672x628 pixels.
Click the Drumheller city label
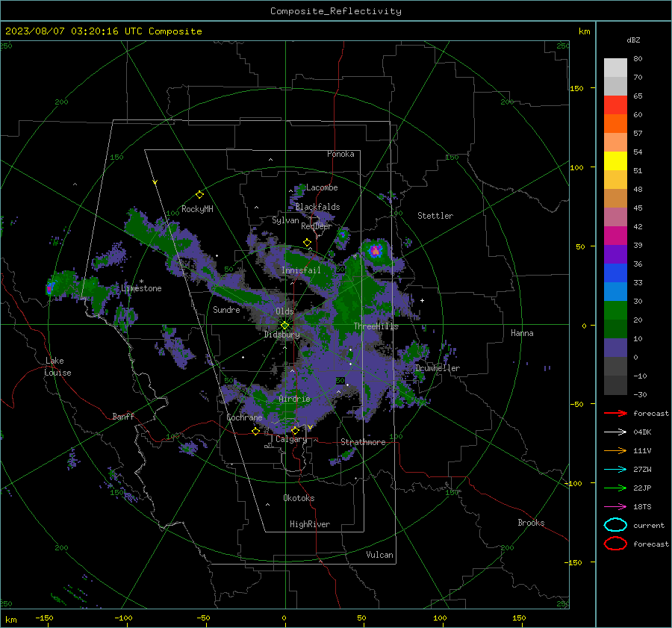point(438,368)
